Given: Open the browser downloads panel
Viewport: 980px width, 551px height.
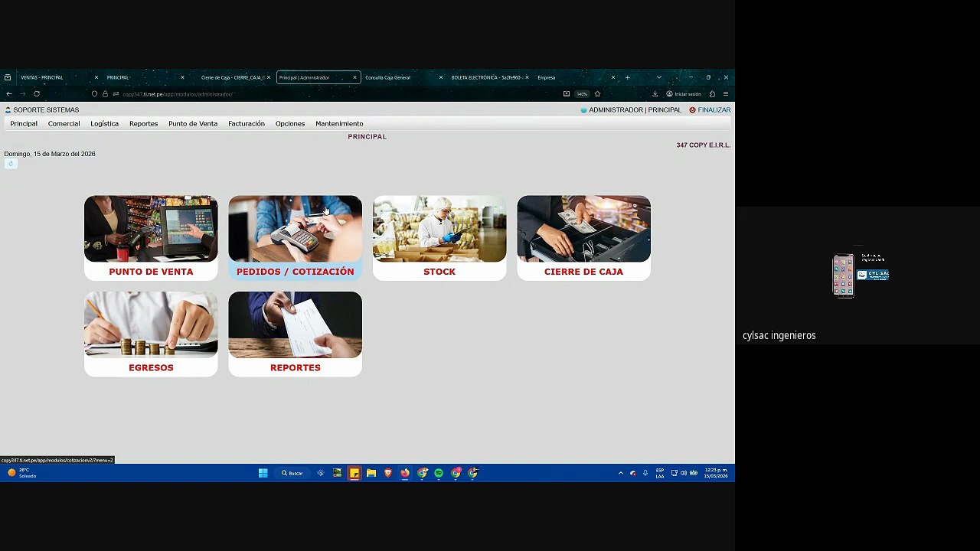Looking at the screenshot, I should click(655, 94).
